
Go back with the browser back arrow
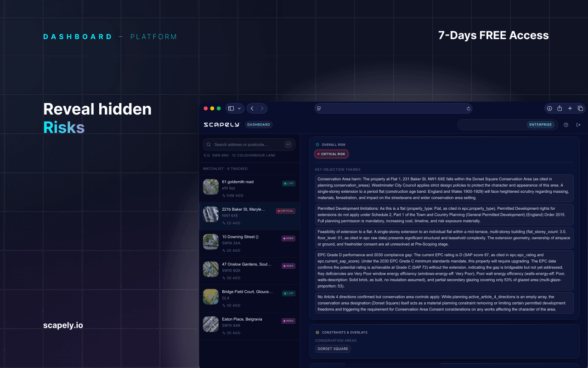click(252, 109)
